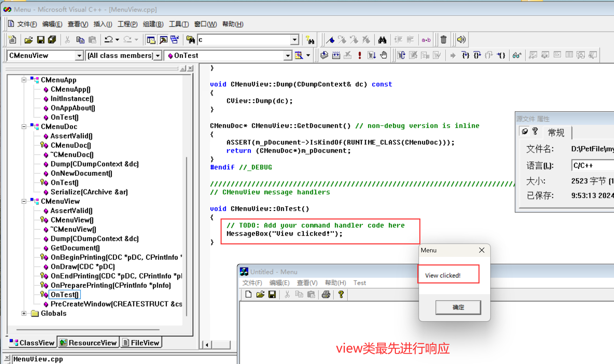Viewport: 614px width, 364px height.
Task: Click the Compile icon in build toolbar
Action: pyautogui.click(x=324, y=55)
